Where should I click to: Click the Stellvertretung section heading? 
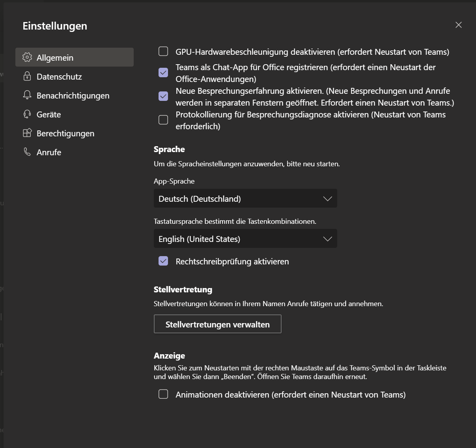183,290
